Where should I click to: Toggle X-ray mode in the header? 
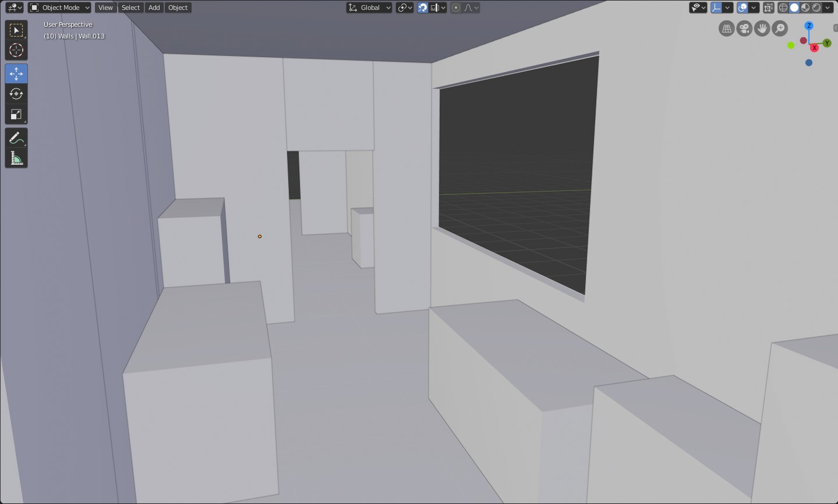(x=769, y=8)
